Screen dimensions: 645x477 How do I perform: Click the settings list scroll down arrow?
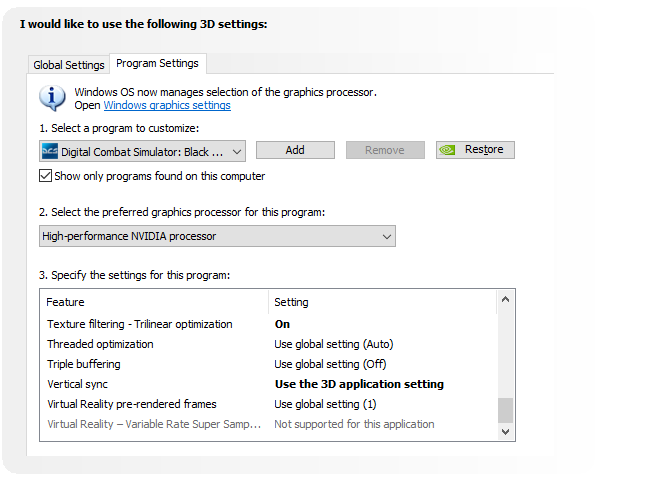[506, 431]
